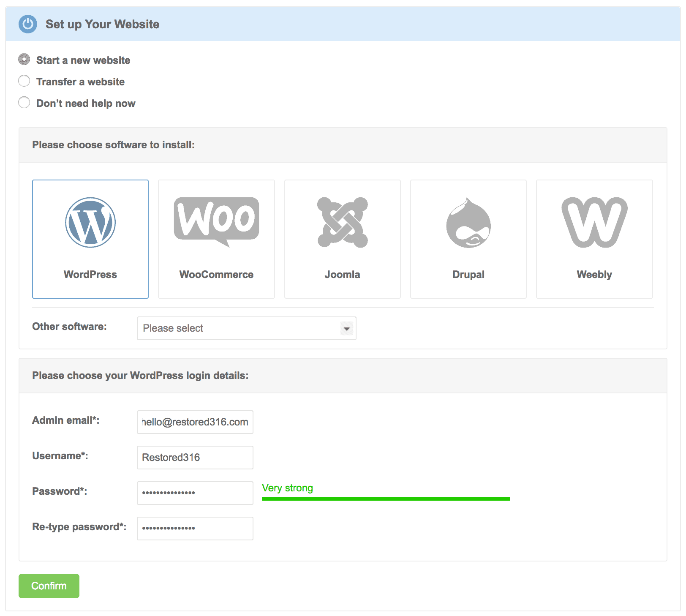
Task: Click the Weebly label text
Action: pos(594,275)
